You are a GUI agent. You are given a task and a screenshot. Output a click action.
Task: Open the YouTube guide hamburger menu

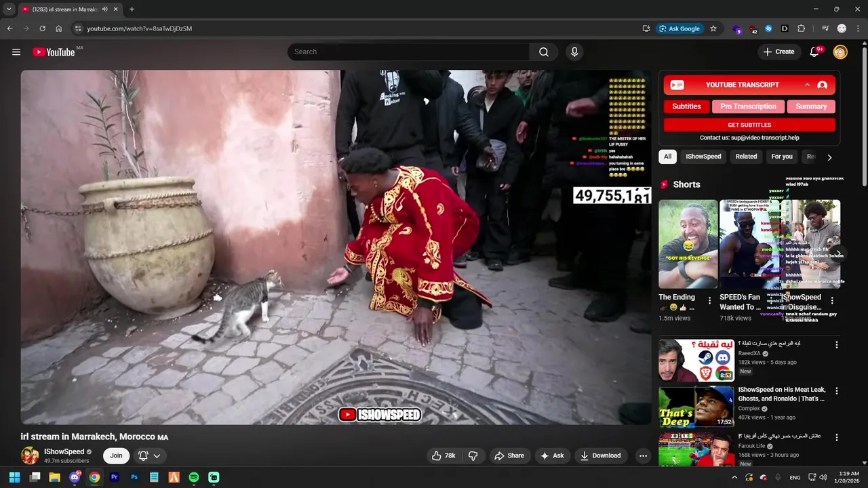[16, 52]
